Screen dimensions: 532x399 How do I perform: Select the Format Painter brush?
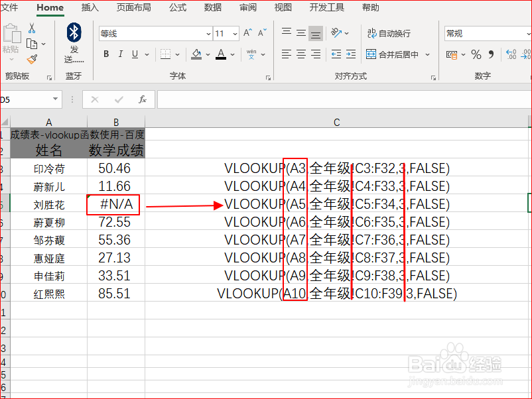click(x=32, y=60)
